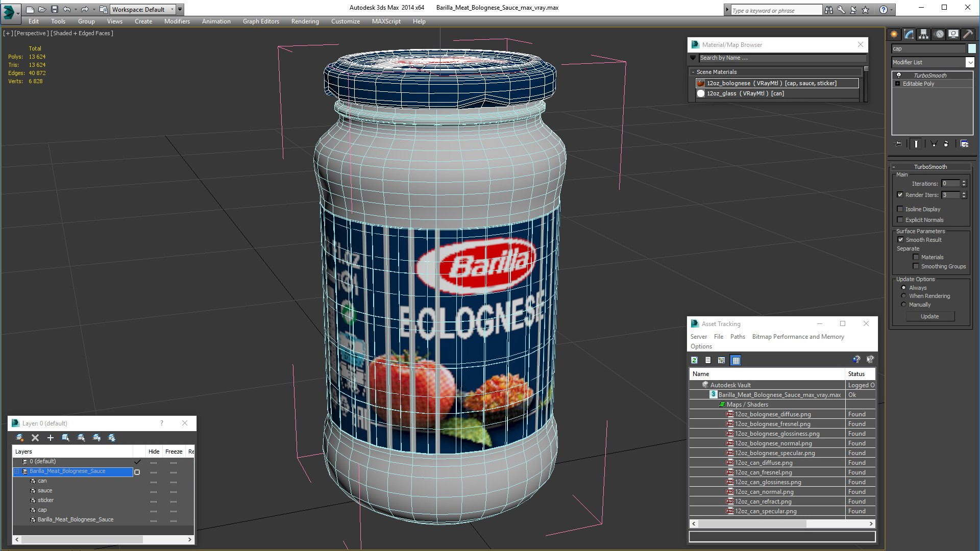Open Material/Map Browser options arrow
Viewport: 980px width, 551px height.
(x=693, y=58)
